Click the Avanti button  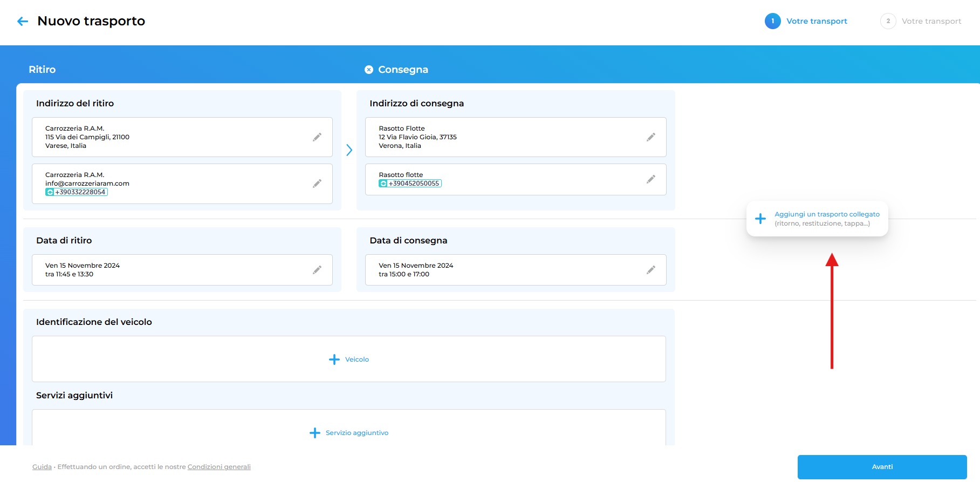[x=882, y=467]
